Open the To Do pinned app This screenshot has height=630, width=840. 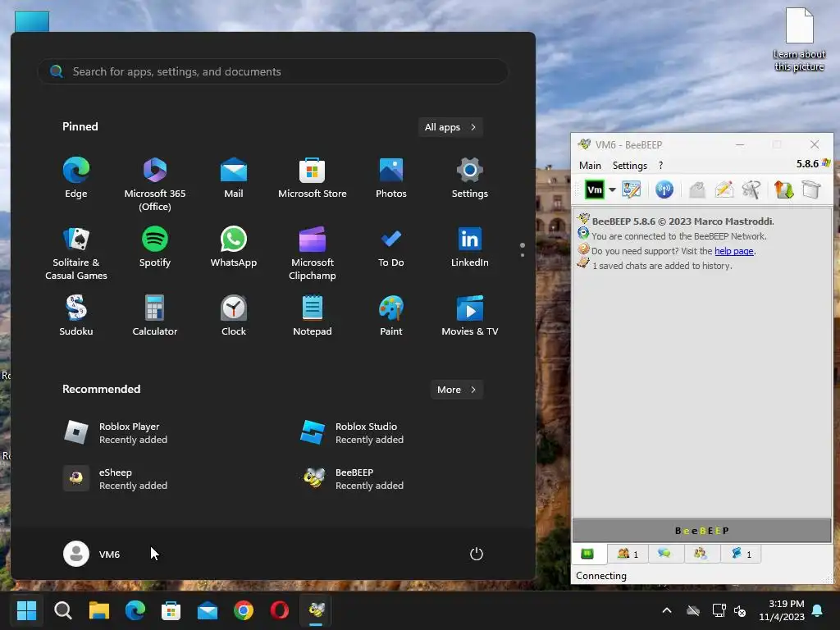pos(391,248)
